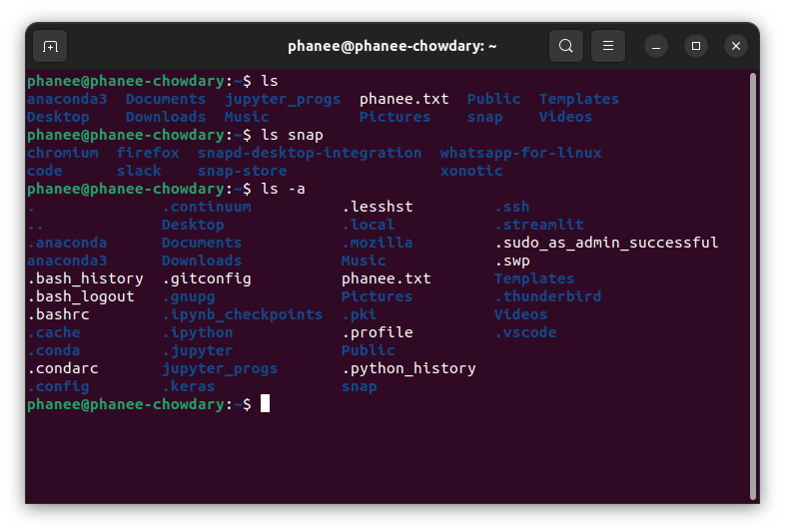Click the .continuum directory name
The height and width of the screenshot is (532, 785).
click(x=207, y=207)
